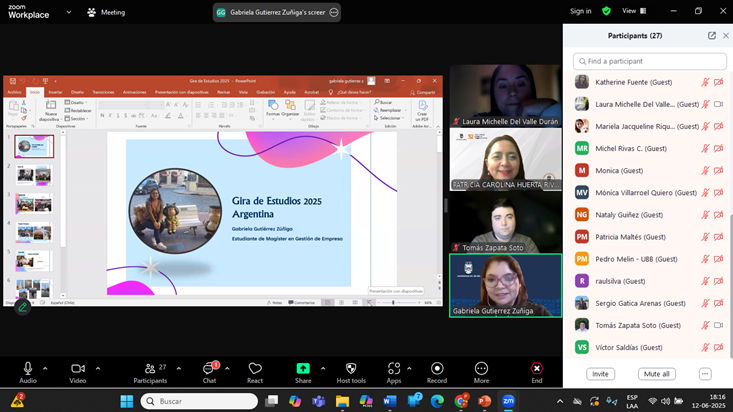Image resolution: width=733 pixels, height=412 pixels.
Task: Open the Apps icon
Action: (x=394, y=369)
